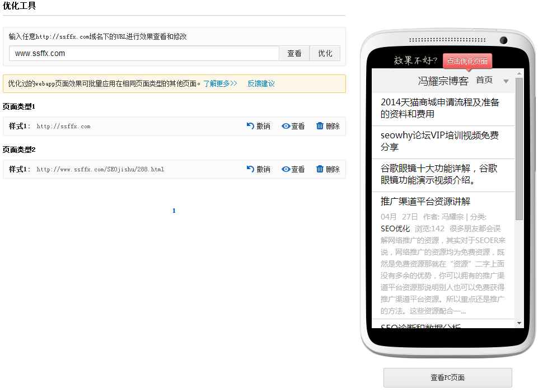Open the 了解更多>> link
The height and width of the screenshot is (392, 538).
point(220,83)
